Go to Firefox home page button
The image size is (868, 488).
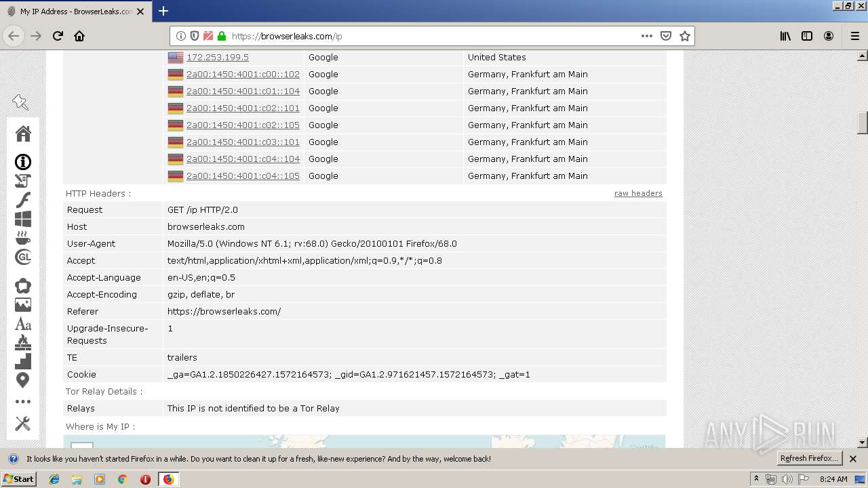coord(79,36)
